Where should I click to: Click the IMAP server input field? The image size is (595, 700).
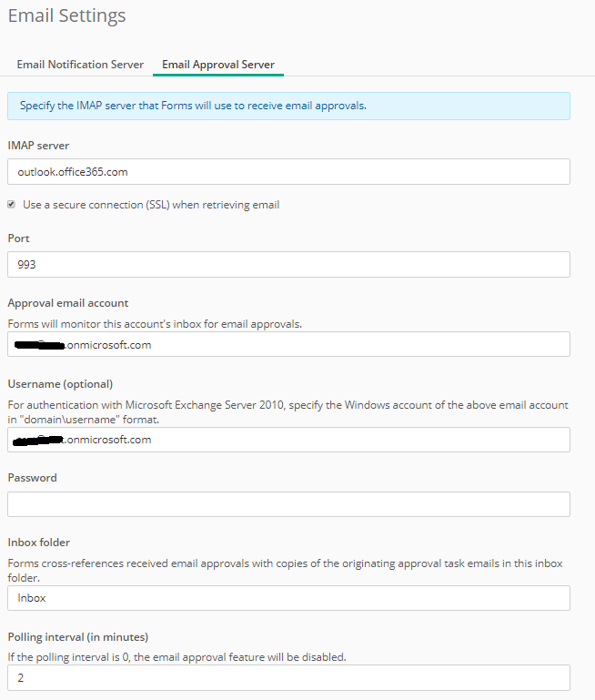pos(288,172)
